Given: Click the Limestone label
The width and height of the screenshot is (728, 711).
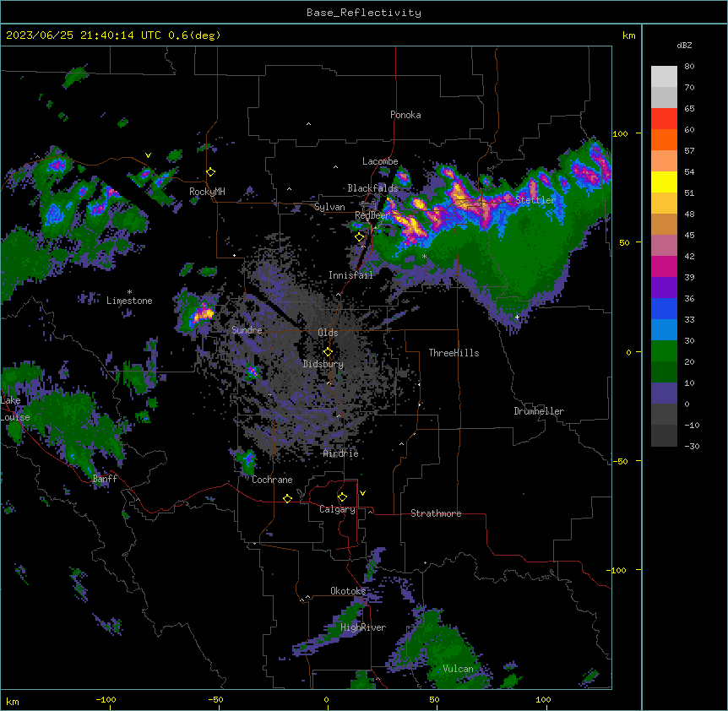Looking at the screenshot, I should [x=129, y=301].
